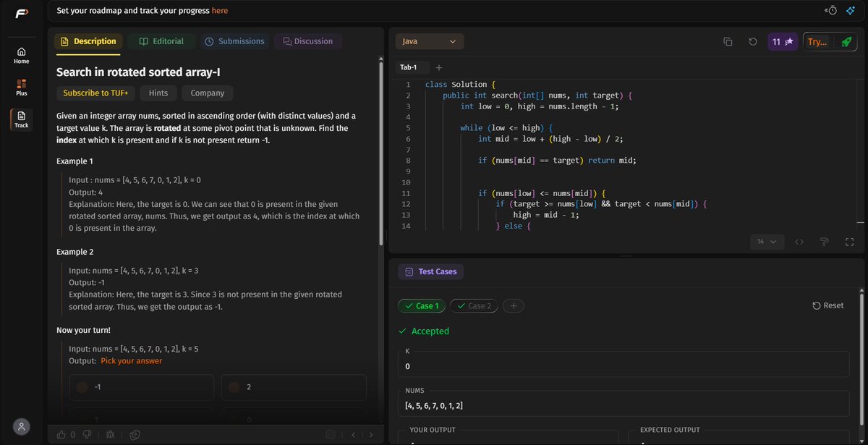
Task: Click code line 'class Solution {'
Action: 460,85
